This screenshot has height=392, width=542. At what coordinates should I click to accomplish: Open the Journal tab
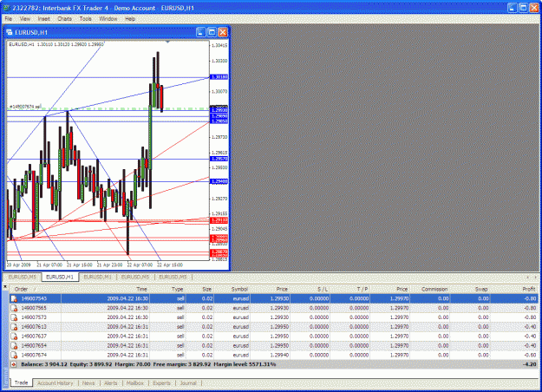188,383
